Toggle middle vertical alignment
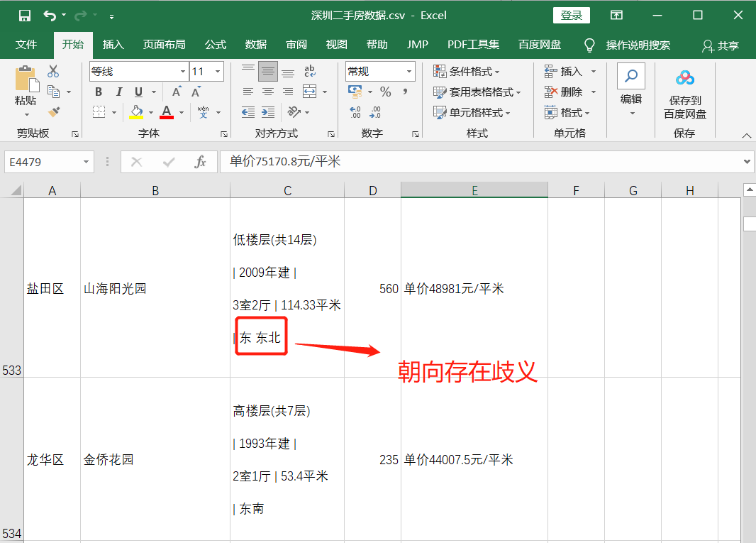This screenshot has width=756, height=543. click(267, 72)
